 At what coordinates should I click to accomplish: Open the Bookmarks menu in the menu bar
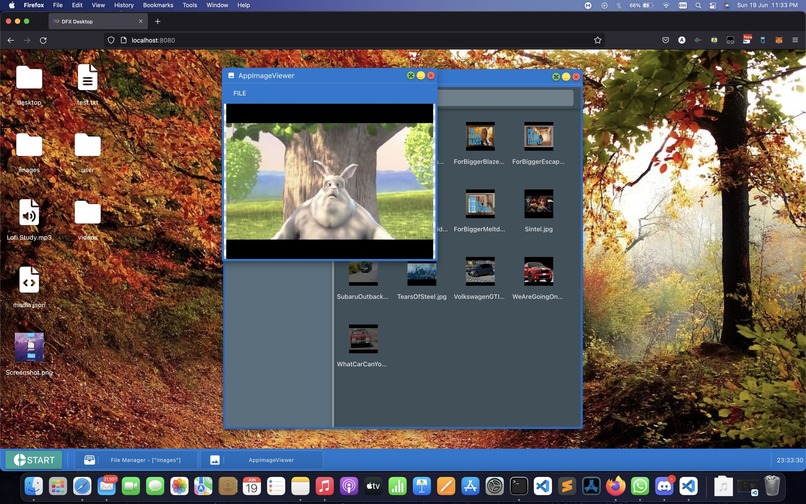pos(158,5)
